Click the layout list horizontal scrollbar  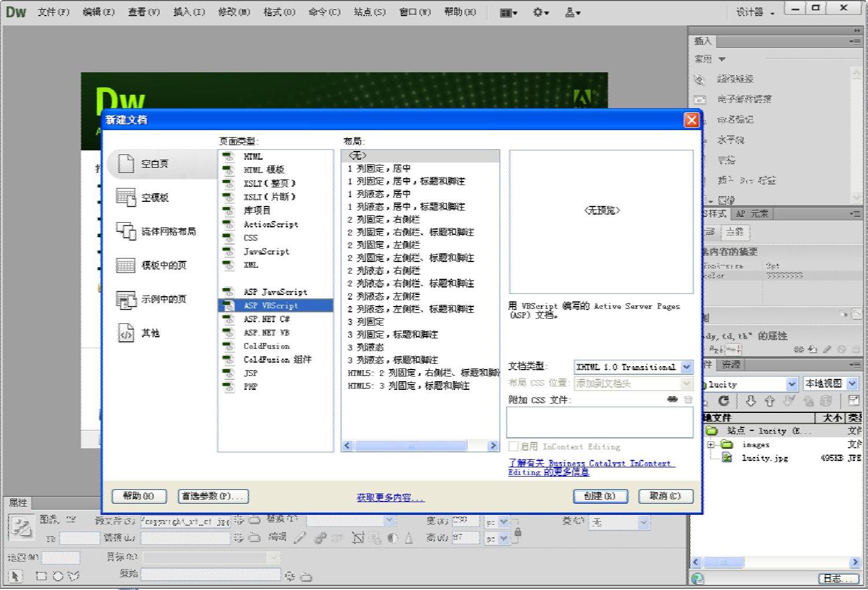pos(411,445)
